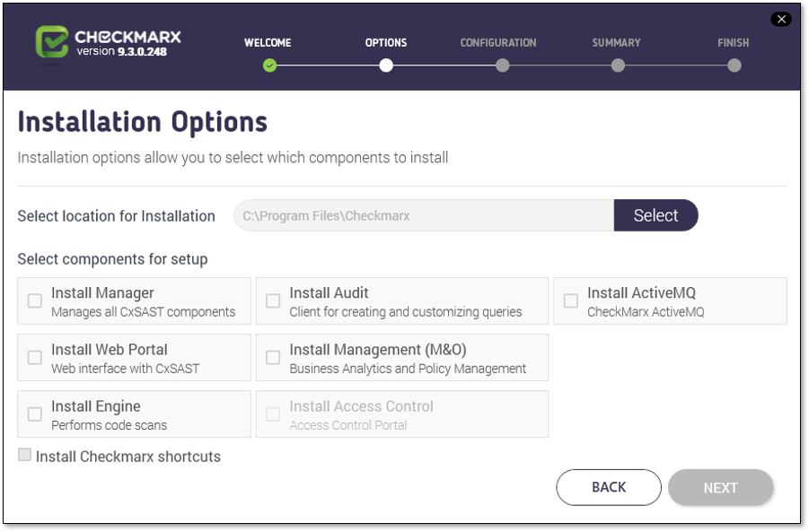Click the BACK button

[x=609, y=488]
